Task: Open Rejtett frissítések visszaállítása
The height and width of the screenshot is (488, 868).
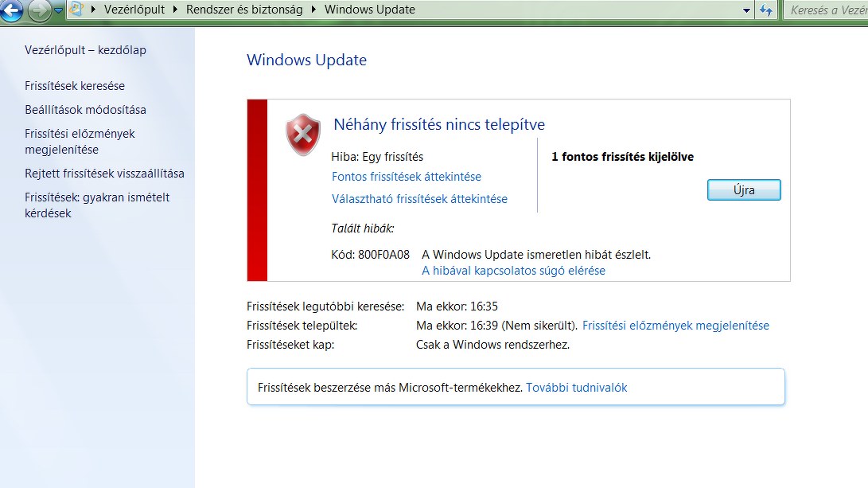Action: point(105,174)
